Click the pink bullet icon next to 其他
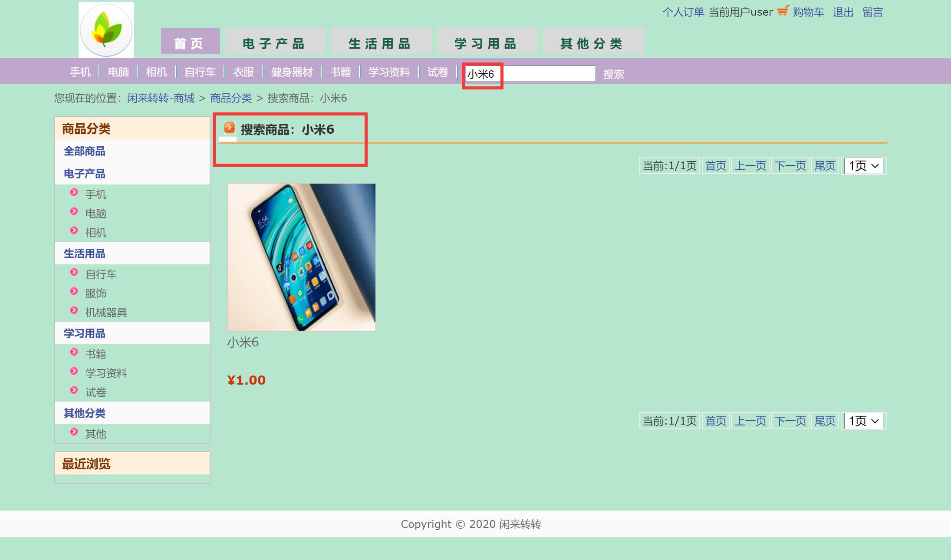The image size is (951, 560). coord(74,432)
